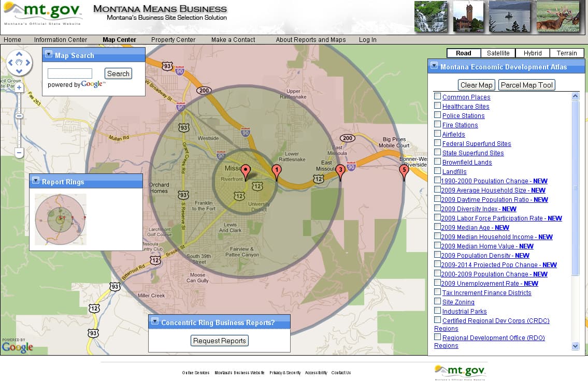The height and width of the screenshot is (382, 588).
Task: Click map marker number 5
Action: (404, 170)
